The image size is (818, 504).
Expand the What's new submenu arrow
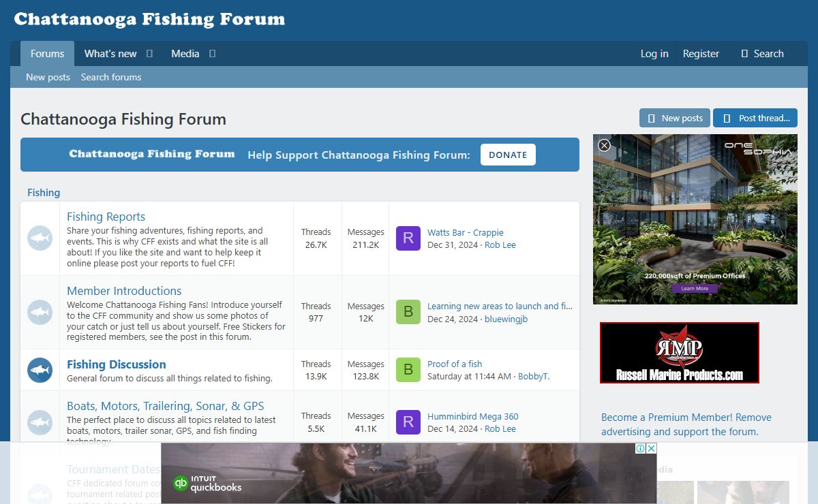(x=149, y=54)
